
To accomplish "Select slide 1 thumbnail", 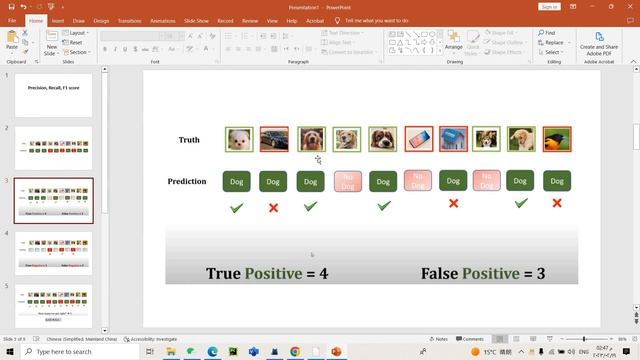I will click(x=53, y=96).
